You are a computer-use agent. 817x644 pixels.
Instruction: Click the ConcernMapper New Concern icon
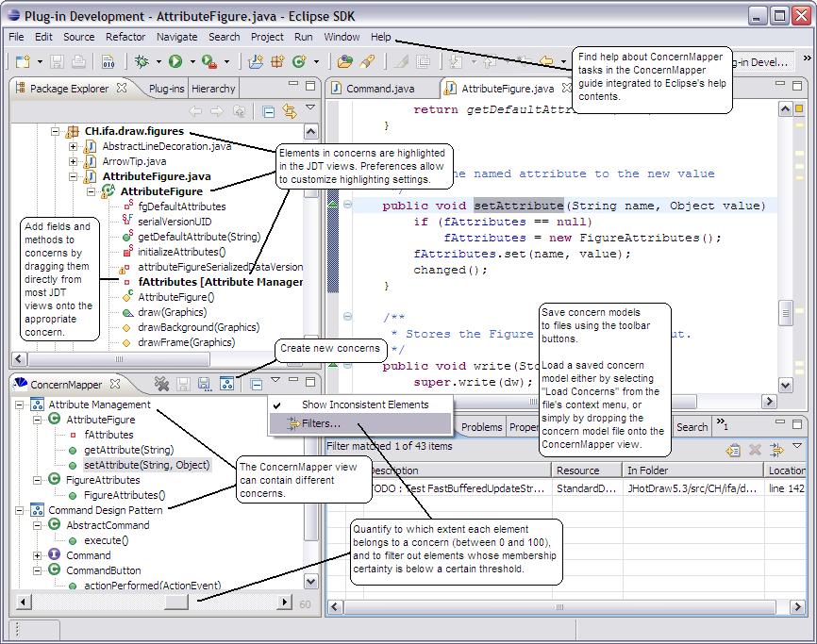[226, 384]
